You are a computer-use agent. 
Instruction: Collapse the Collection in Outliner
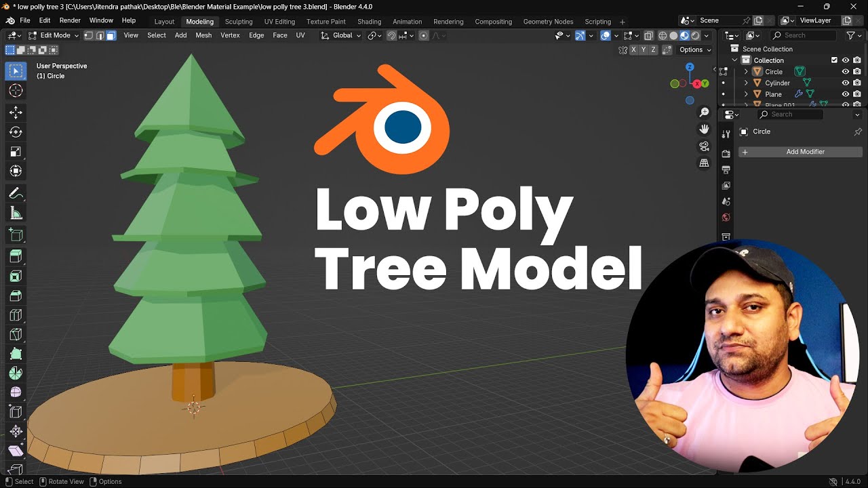734,60
